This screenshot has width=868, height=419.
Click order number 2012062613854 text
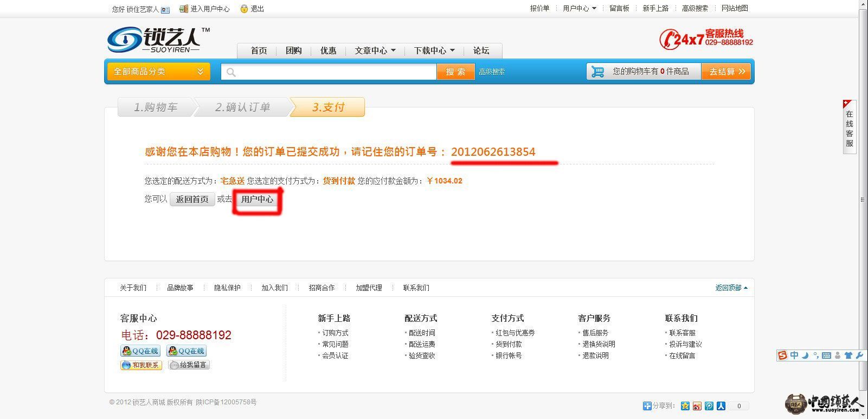coord(493,152)
